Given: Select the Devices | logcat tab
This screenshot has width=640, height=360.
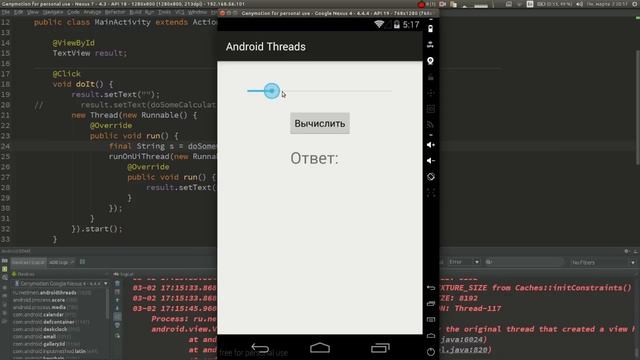Looking at the screenshot, I should click(x=28, y=262).
